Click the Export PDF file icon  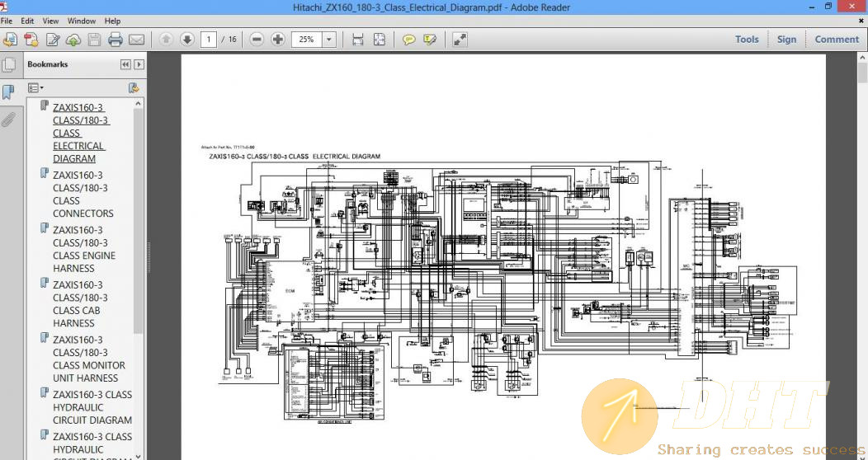(31, 40)
